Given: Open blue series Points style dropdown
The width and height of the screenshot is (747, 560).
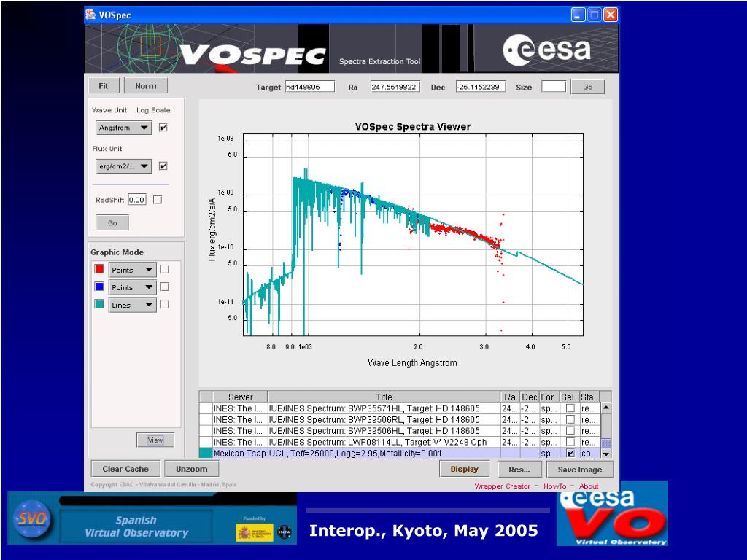Looking at the screenshot, I should pos(133,287).
